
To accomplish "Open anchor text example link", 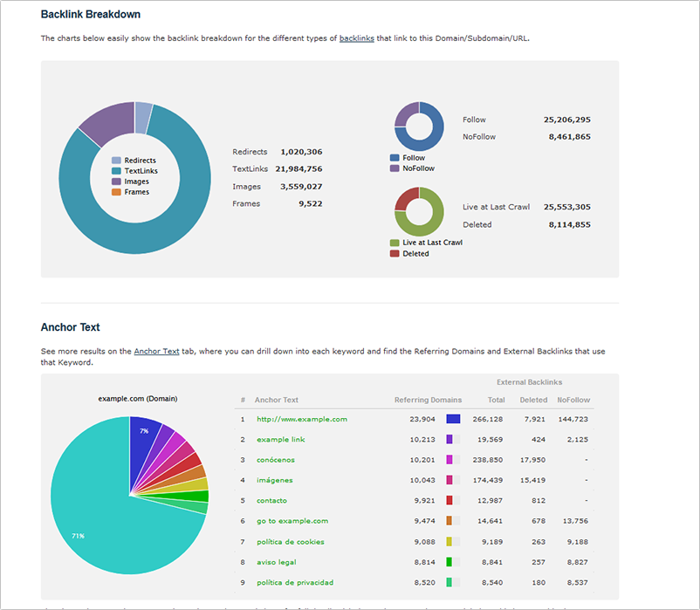I will click(281, 440).
